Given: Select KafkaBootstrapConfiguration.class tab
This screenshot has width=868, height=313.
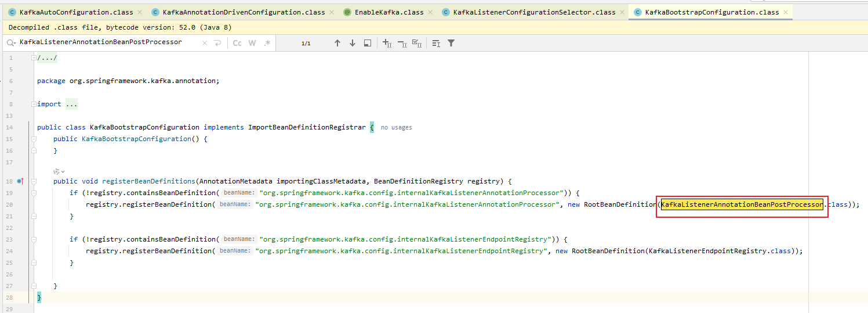Looking at the screenshot, I should tap(711, 12).
